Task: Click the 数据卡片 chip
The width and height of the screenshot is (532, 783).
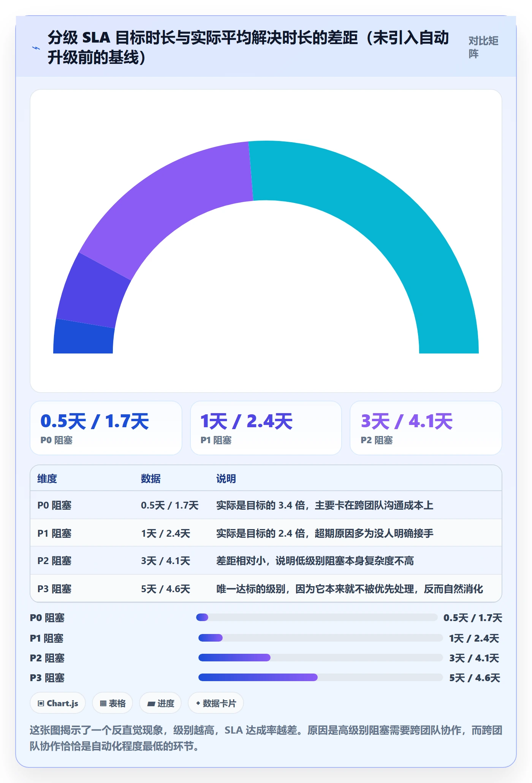Action: click(216, 703)
